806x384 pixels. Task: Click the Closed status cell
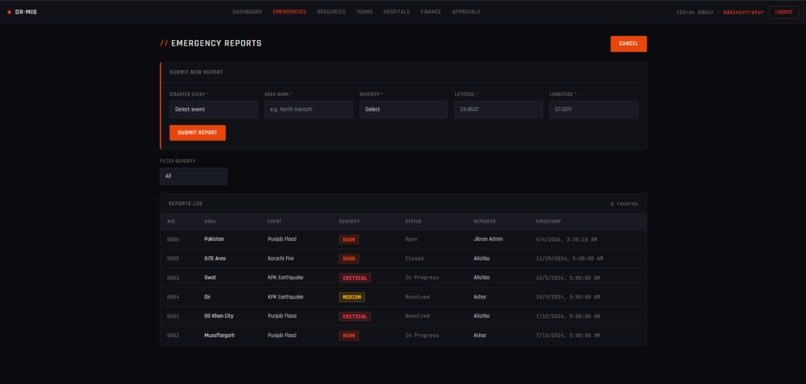pos(414,259)
